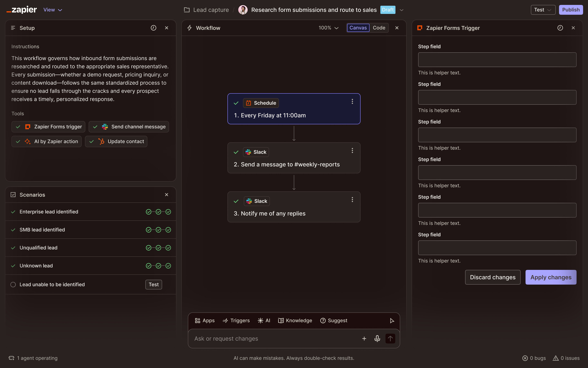588x368 pixels.
Task: Open options menu for Schedule step
Action: [352, 101]
